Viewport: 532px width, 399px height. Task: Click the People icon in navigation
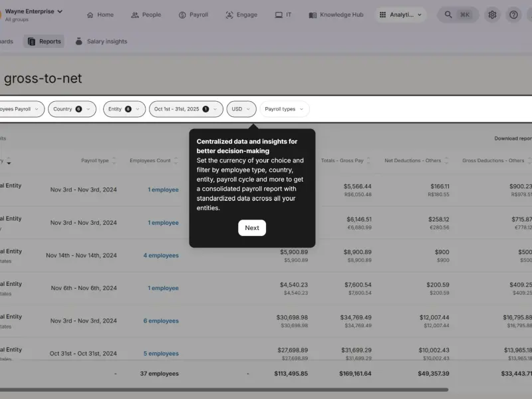tap(135, 15)
